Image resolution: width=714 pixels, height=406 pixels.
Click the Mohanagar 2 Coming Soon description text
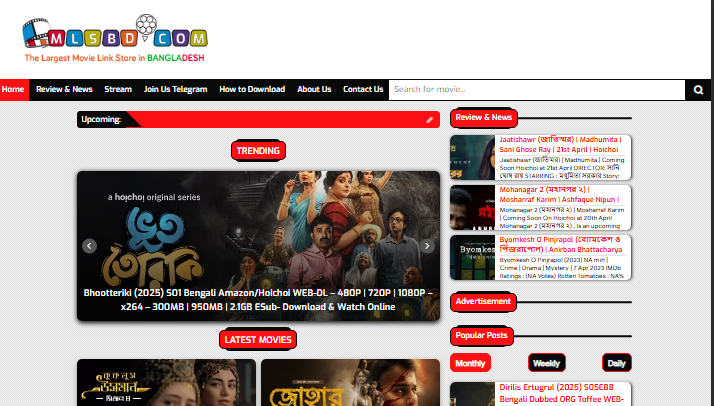point(562,218)
